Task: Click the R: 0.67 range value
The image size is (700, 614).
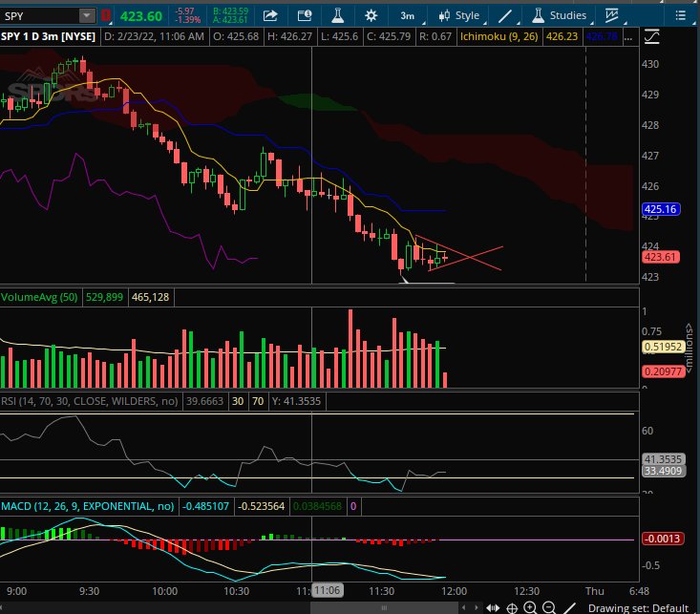Action: (x=435, y=36)
